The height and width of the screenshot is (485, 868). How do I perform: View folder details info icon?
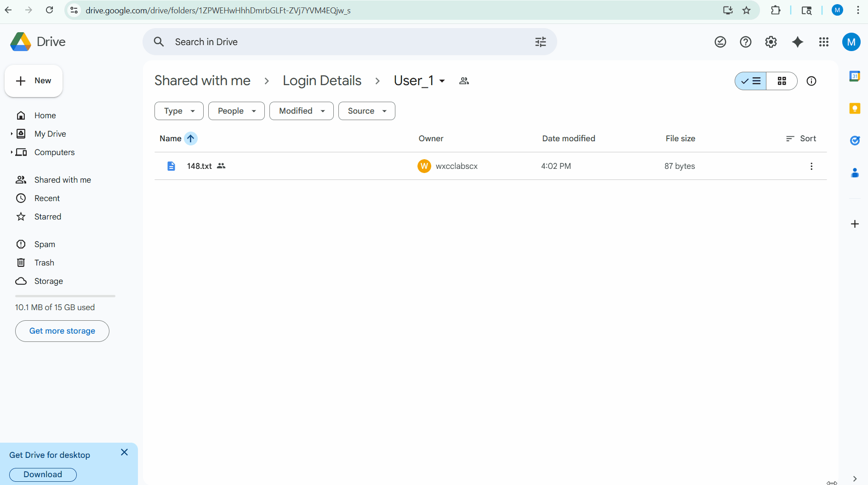click(811, 81)
